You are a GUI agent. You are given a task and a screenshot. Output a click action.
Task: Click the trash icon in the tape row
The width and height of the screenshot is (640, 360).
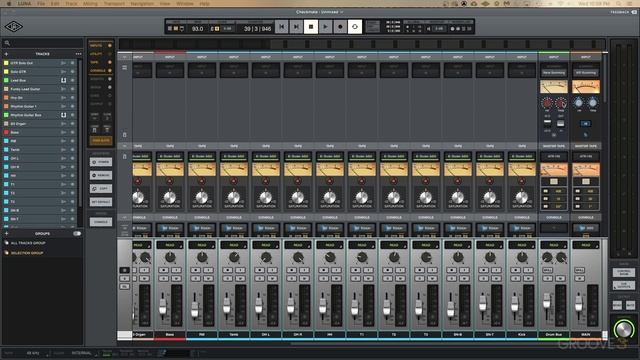click(x=124, y=156)
